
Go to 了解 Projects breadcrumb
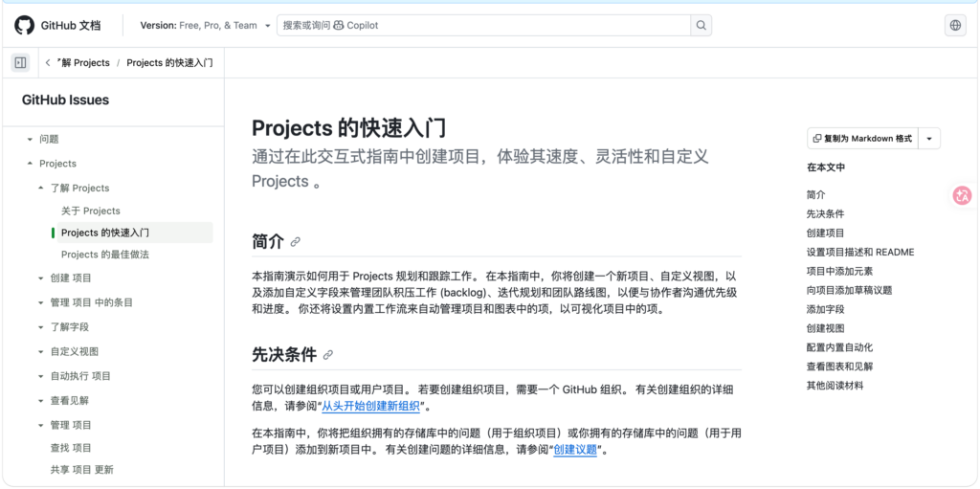point(83,62)
